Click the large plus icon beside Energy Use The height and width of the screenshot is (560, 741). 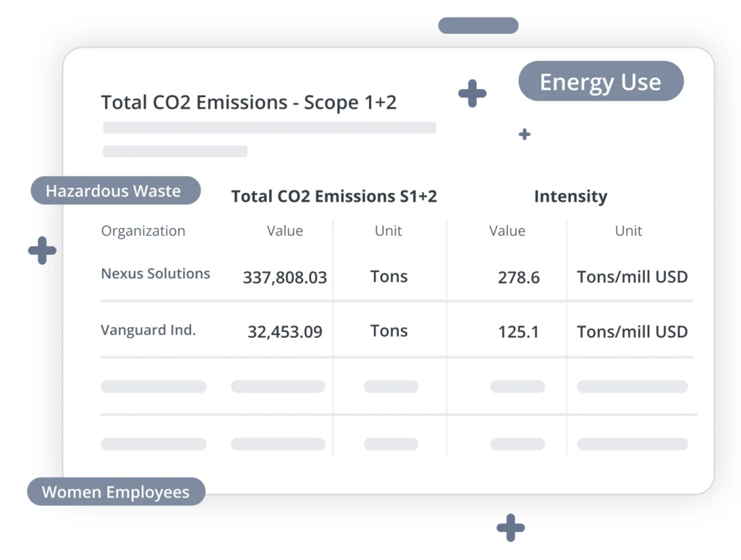pyautogui.click(x=473, y=94)
